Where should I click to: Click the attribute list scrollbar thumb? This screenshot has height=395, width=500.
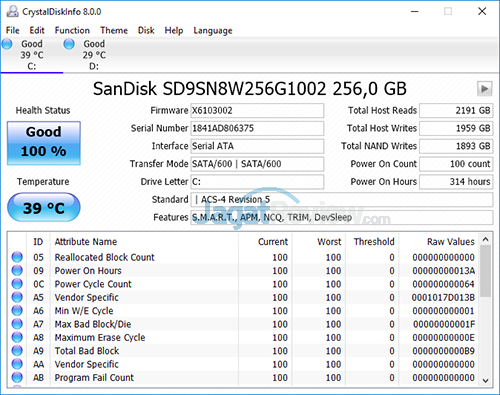click(x=486, y=271)
